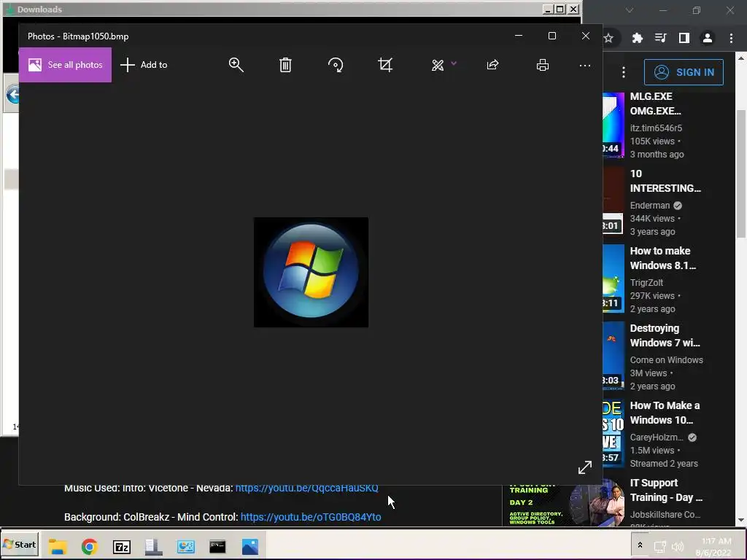Viewport: 747px width, 560px height.
Task: Switch to Photos app on taskbar
Action: (250, 546)
